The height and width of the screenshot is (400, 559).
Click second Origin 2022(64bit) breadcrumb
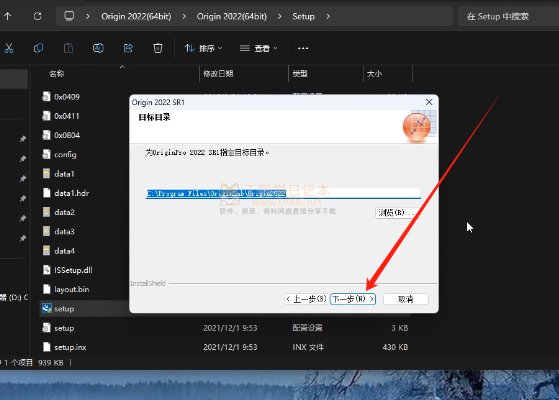click(232, 16)
